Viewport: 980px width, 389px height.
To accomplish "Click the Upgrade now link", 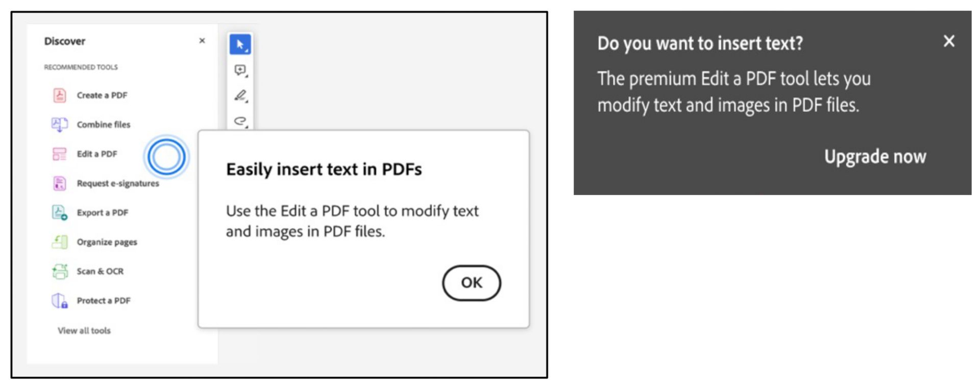I will click(875, 157).
